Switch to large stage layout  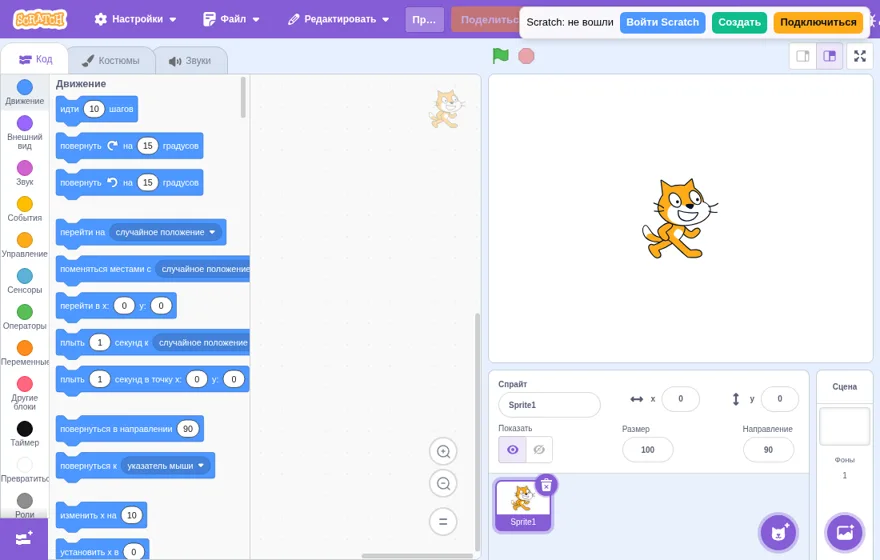(829, 56)
